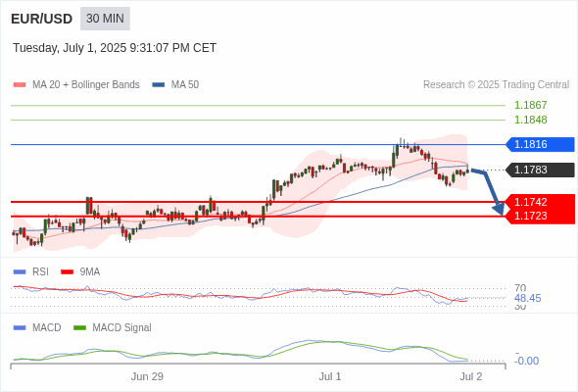Viewport: 578px width, 392px height.
Task: Click the MA 20 + Bollinger Bands pink swatch
Action: click(x=20, y=85)
